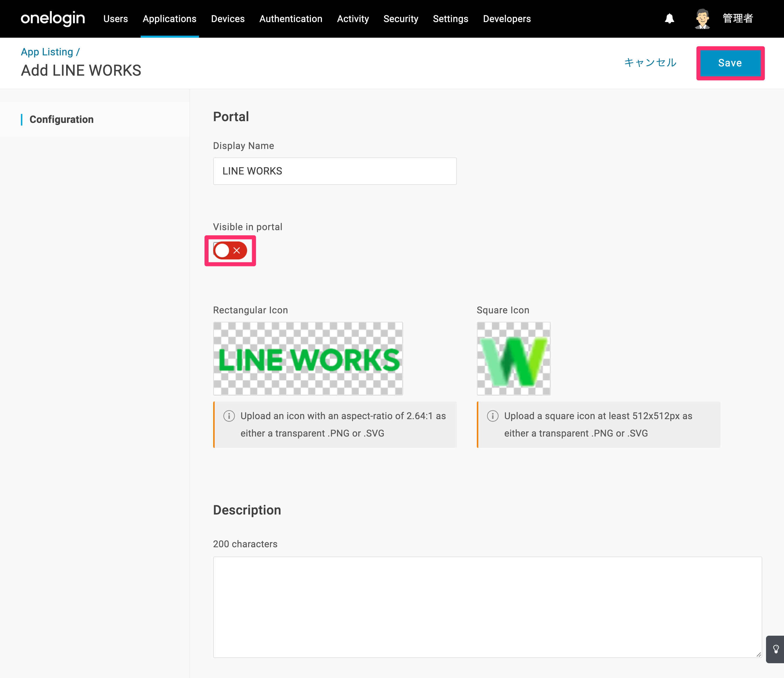Click the 'Display Name' label
Image resolution: width=784 pixels, height=678 pixels.
[243, 146]
